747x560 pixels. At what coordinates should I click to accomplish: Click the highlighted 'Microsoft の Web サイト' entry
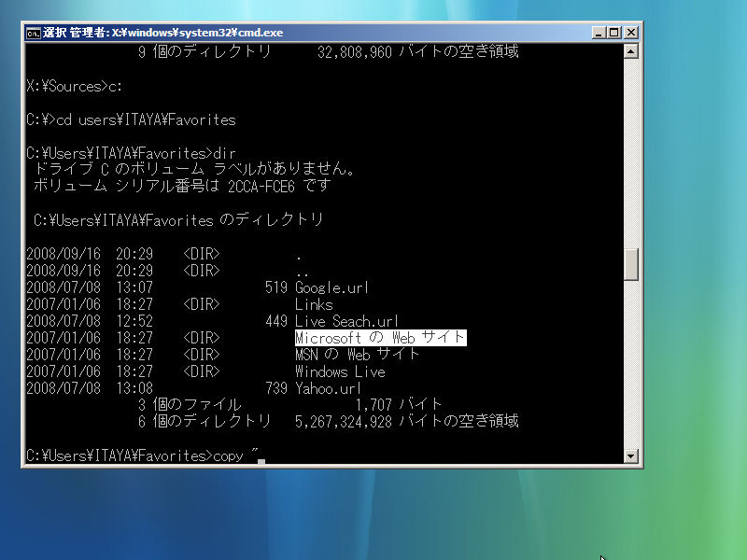(x=380, y=338)
